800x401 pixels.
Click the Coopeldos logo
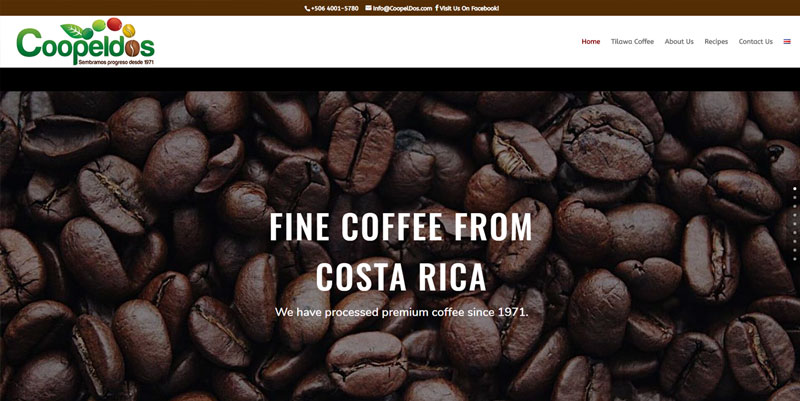click(x=85, y=41)
